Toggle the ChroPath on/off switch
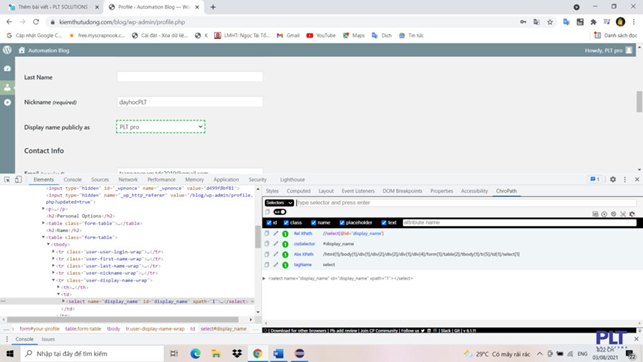Viewport: 643px width, 362px height. [x=280, y=212]
